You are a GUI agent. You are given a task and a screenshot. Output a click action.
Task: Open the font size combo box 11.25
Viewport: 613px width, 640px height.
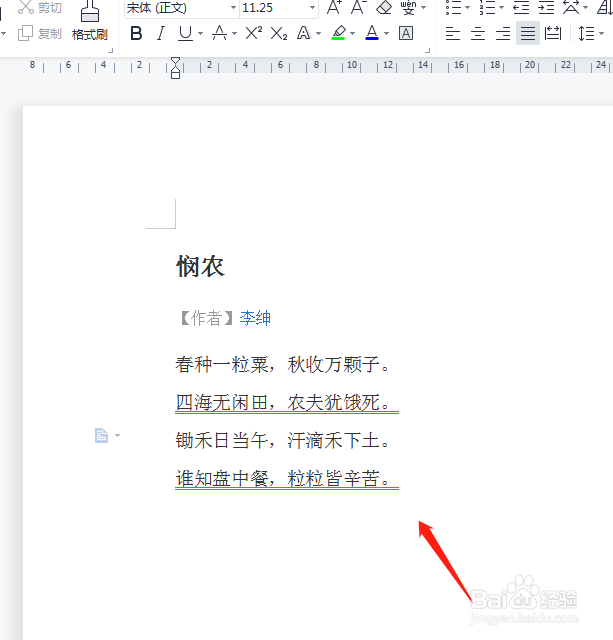coord(278,8)
